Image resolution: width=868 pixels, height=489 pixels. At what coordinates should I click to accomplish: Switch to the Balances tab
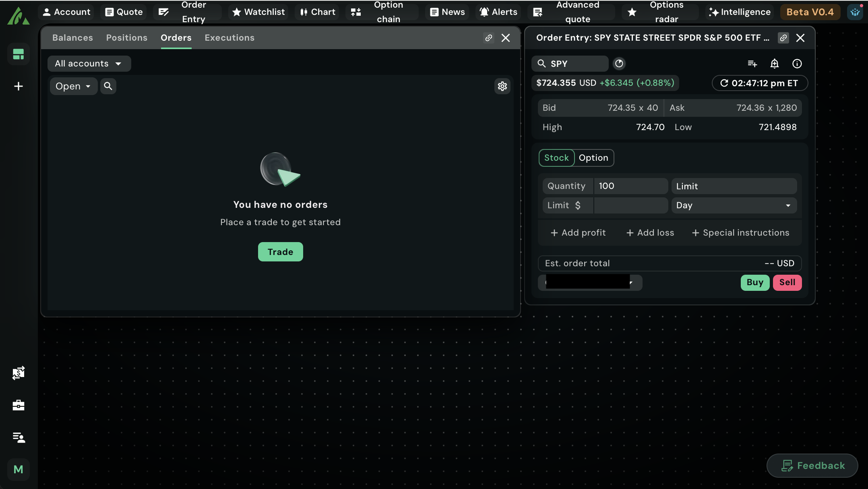72,37
